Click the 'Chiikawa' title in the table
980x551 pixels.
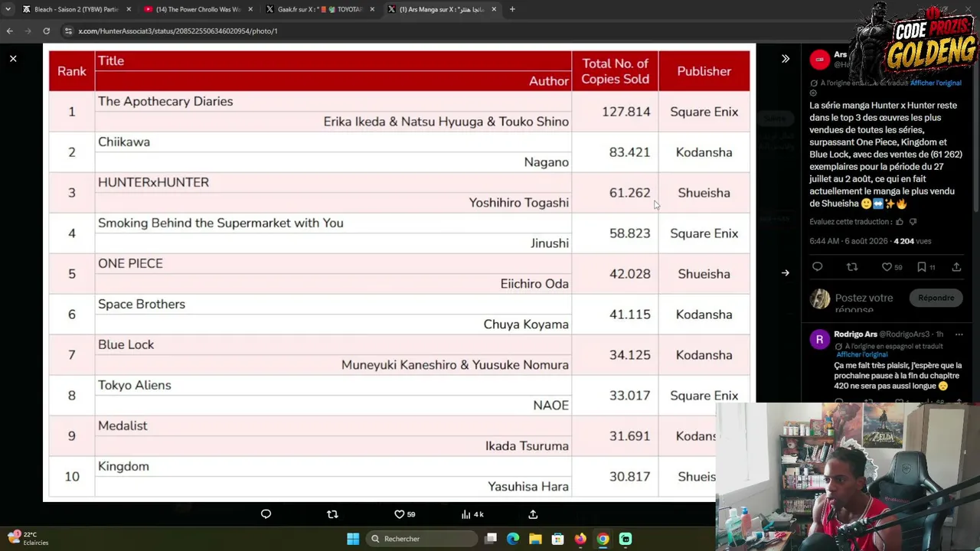click(124, 142)
